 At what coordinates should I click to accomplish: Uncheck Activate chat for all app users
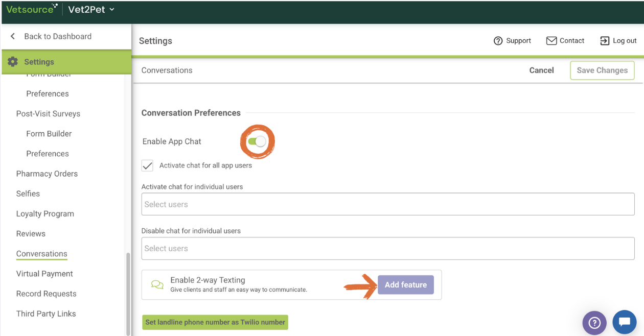point(147,165)
